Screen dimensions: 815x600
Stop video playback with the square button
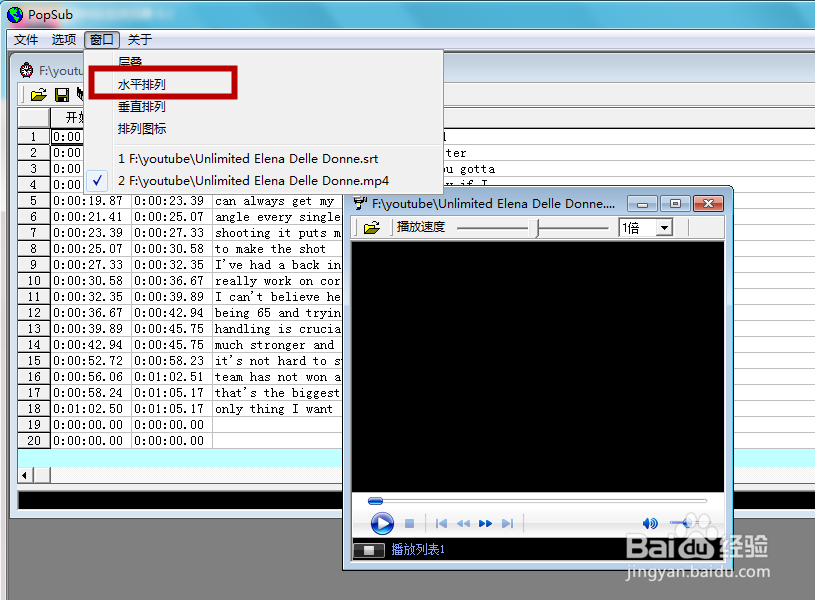pos(410,523)
